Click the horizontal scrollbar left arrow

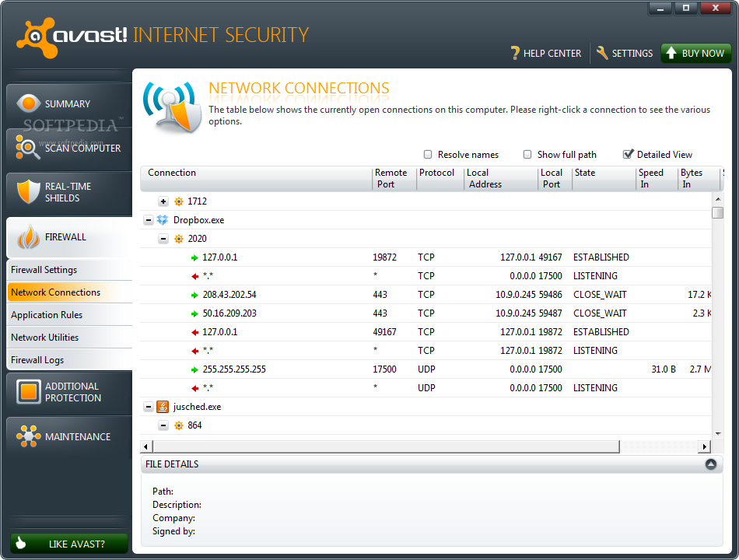146,446
